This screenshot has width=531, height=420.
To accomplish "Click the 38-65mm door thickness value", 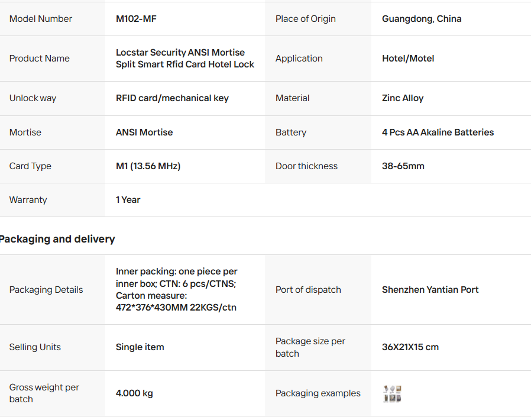I will click(403, 166).
